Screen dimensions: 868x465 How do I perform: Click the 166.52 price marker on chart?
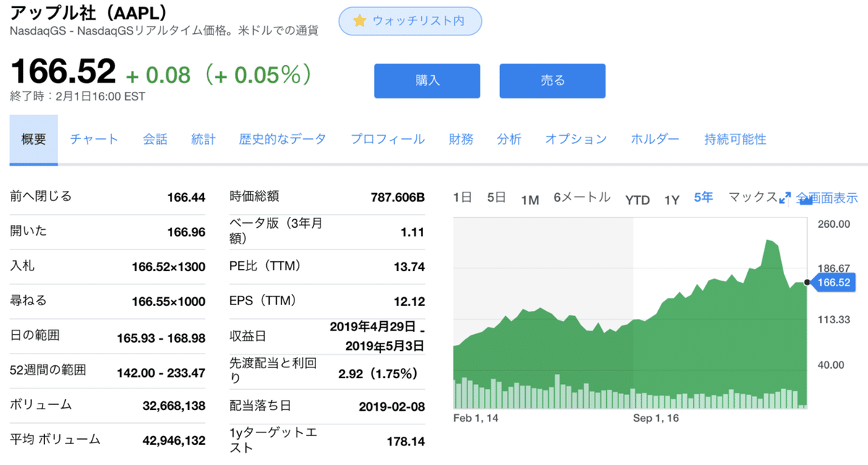834,283
